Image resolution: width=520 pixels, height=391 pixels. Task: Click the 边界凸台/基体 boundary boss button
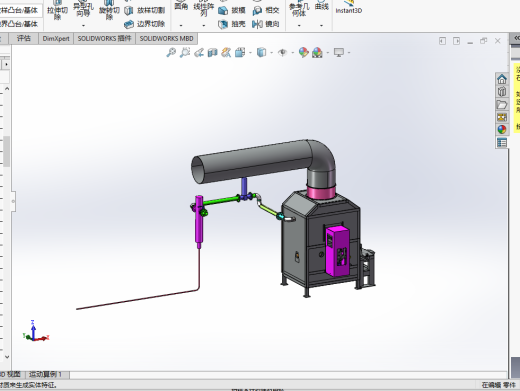pyautogui.click(x=19, y=24)
